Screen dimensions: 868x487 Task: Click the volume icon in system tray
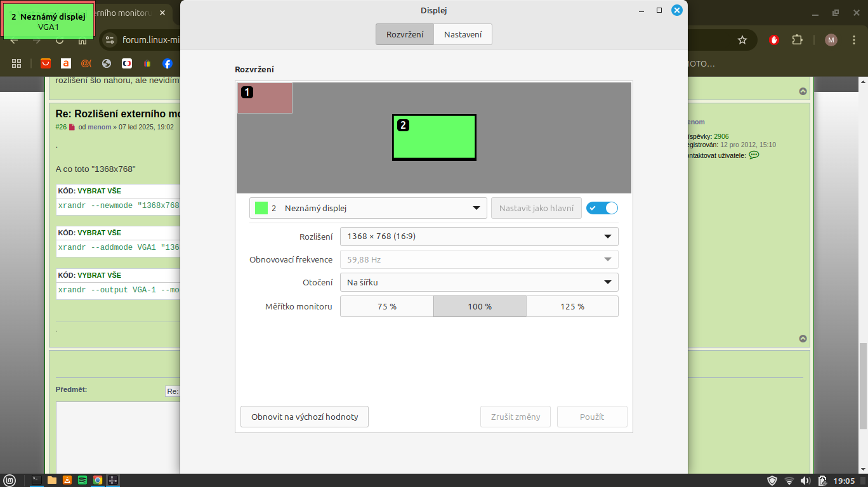coord(806,481)
